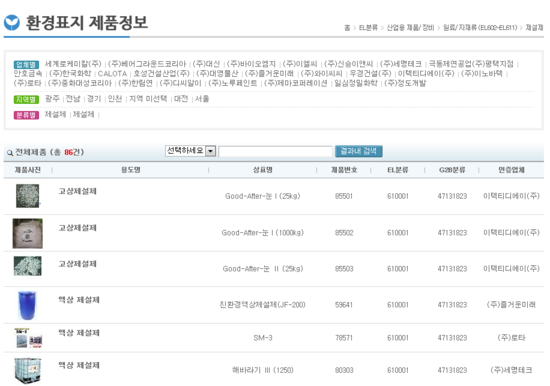This screenshot has width=550, height=386.
Task: Filter by company 우경건설(주)
Action: pyautogui.click(x=370, y=73)
